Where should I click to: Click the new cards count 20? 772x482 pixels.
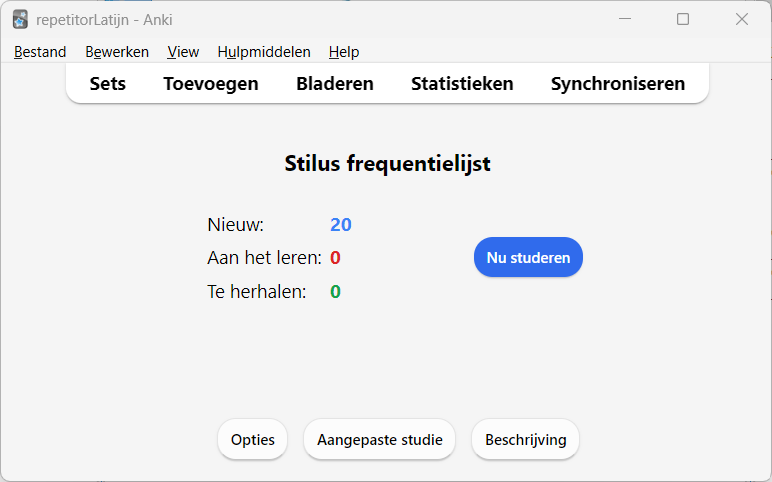point(341,225)
